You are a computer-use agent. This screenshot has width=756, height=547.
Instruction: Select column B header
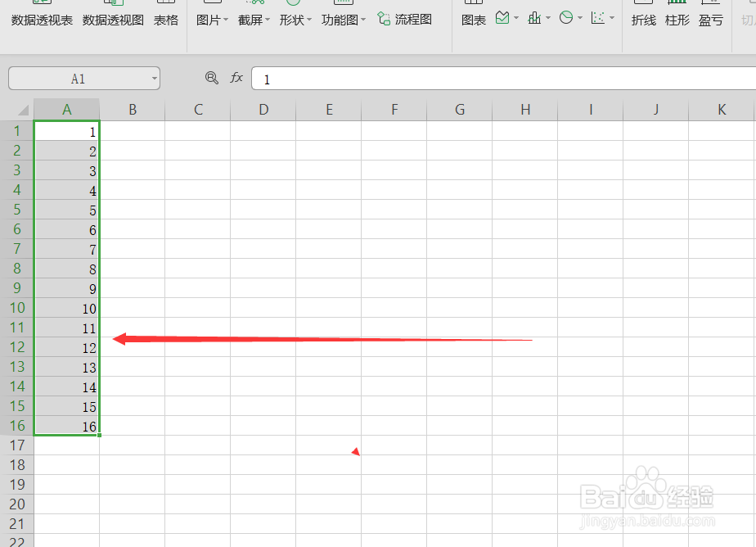132,110
